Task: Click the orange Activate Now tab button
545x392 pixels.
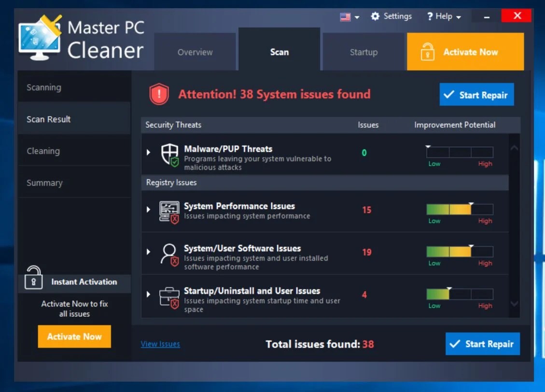Action: pos(465,52)
